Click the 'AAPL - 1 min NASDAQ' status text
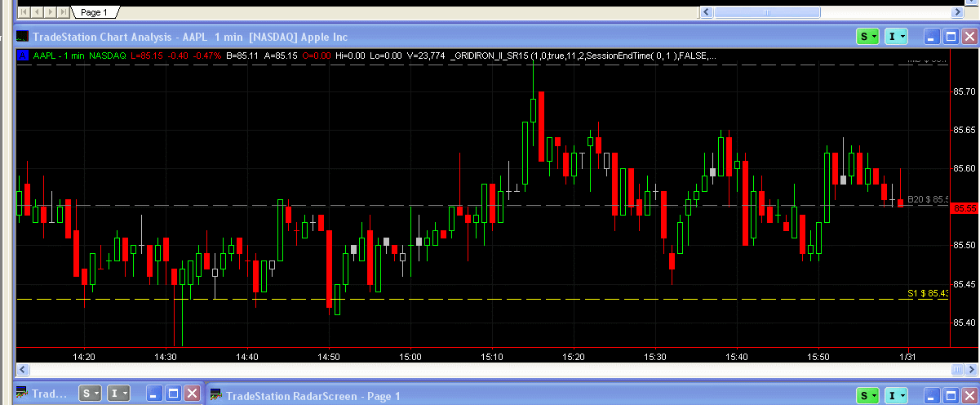Screen dimensions: 980x405 click(x=79, y=56)
